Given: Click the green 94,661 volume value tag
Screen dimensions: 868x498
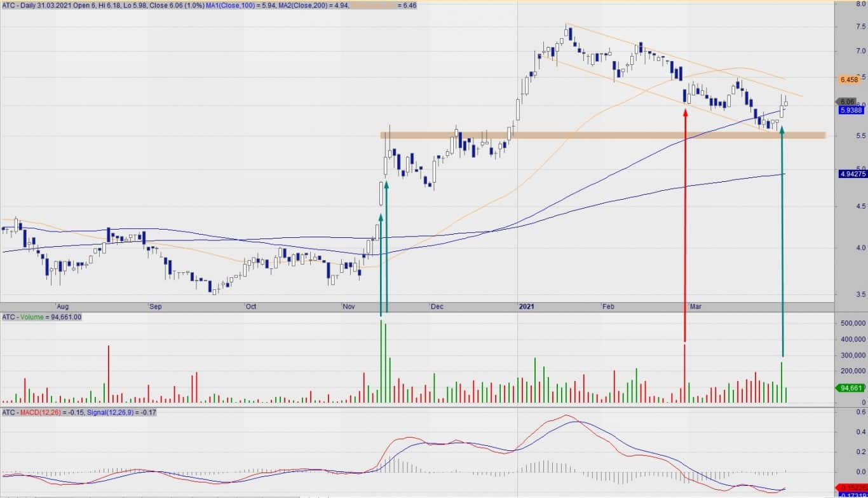Looking at the screenshot, I should [x=850, y=388].
